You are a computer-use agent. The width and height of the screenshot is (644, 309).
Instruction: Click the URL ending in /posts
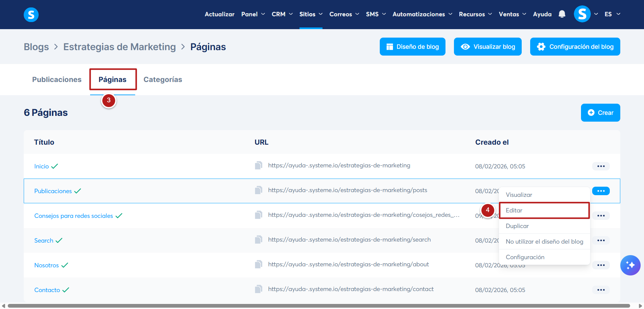pyautogui.click(x=348, y=190)
